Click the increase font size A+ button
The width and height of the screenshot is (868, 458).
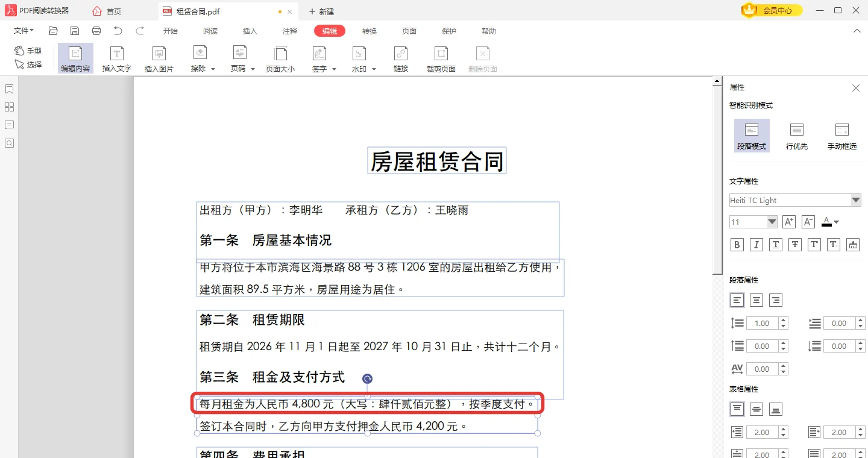[789, 222]
